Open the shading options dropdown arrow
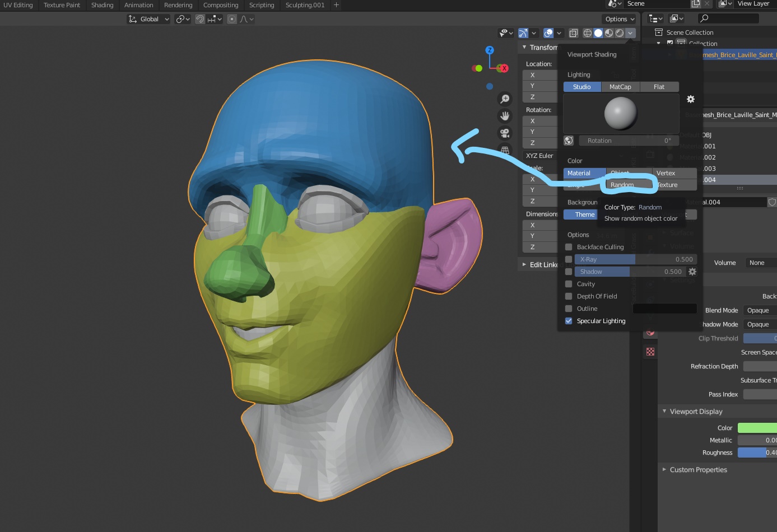The height and width of the screenshot is (532, 777). point(631,33)
